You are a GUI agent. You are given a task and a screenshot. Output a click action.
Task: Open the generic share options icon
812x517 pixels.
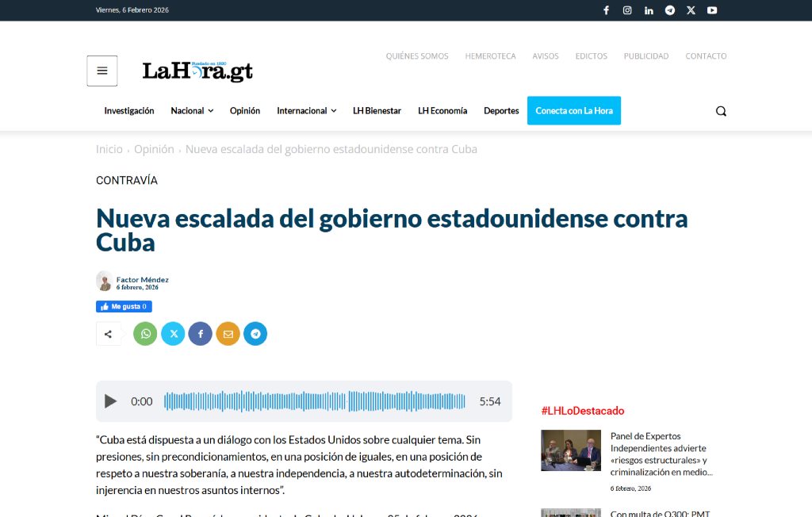109,333
